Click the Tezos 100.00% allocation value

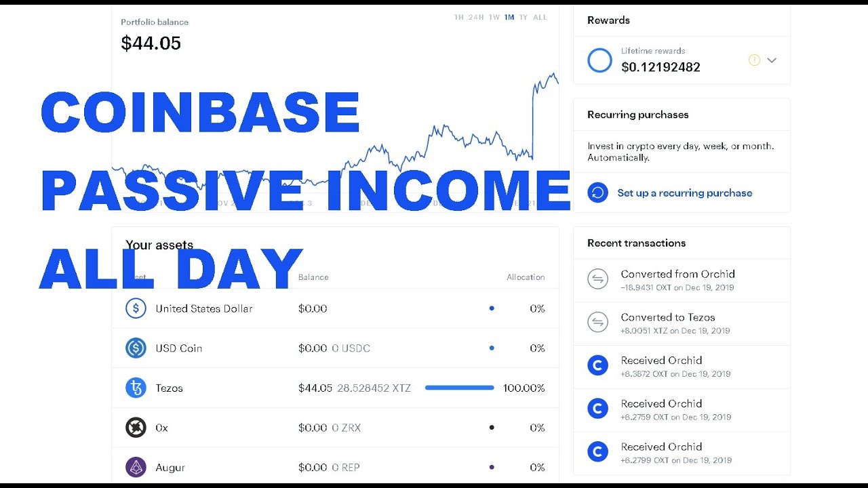pyautogui.click(x=524, y=388)
